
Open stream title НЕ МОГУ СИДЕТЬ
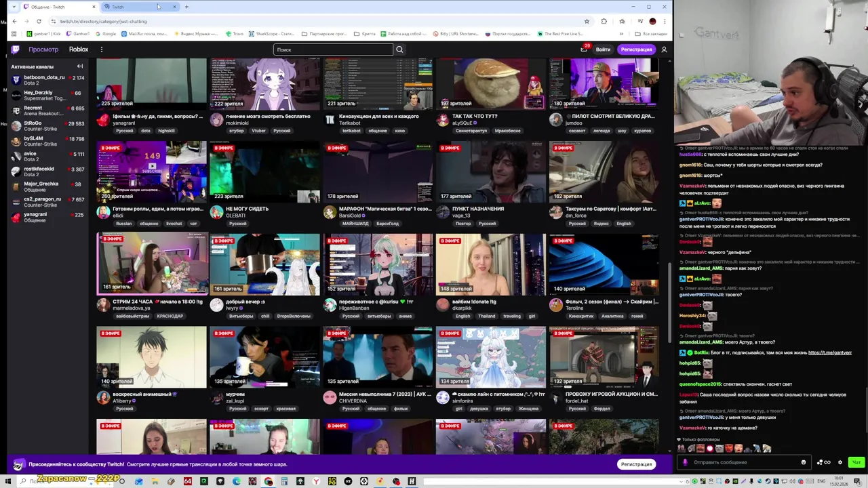247,209
